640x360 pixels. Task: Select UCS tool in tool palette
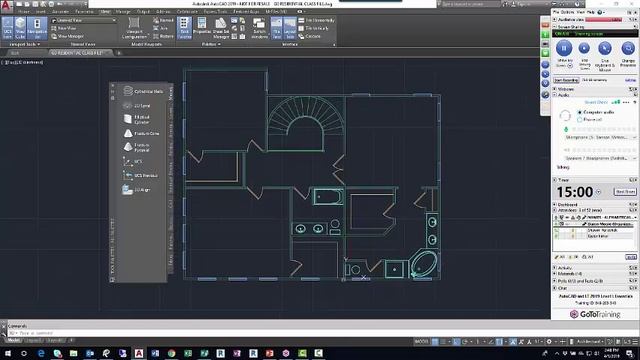coord(133,162)
